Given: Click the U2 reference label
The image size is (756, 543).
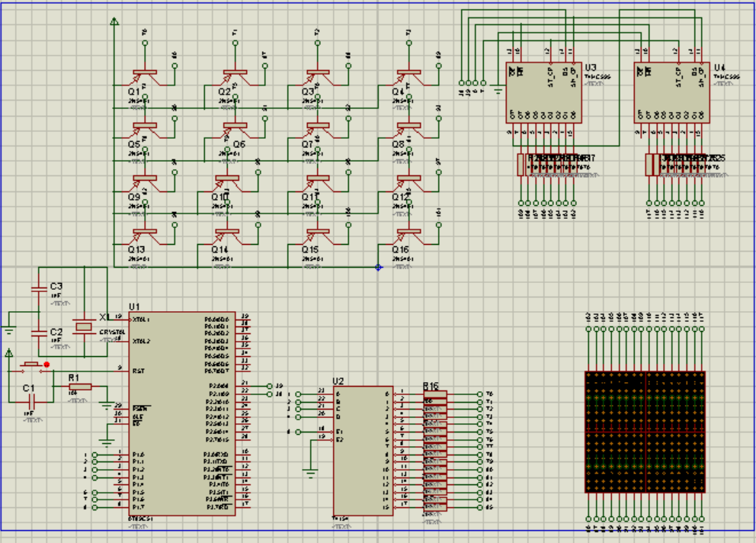Looking at the screenshot, I should coord(338,381).
